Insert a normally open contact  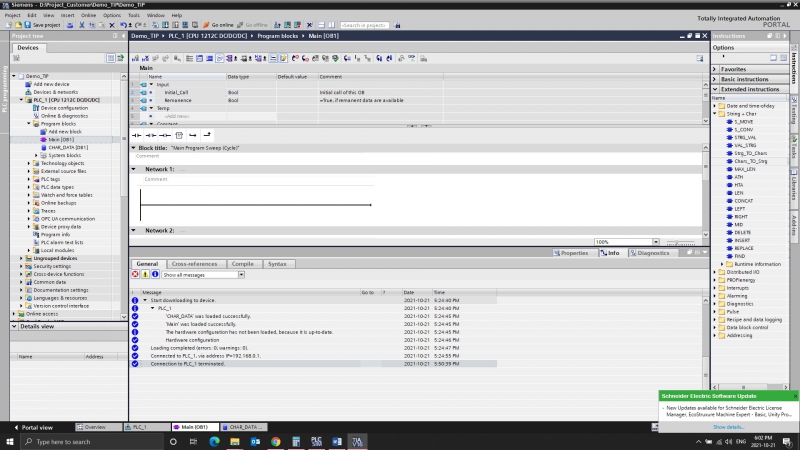[x=137, y=135]
